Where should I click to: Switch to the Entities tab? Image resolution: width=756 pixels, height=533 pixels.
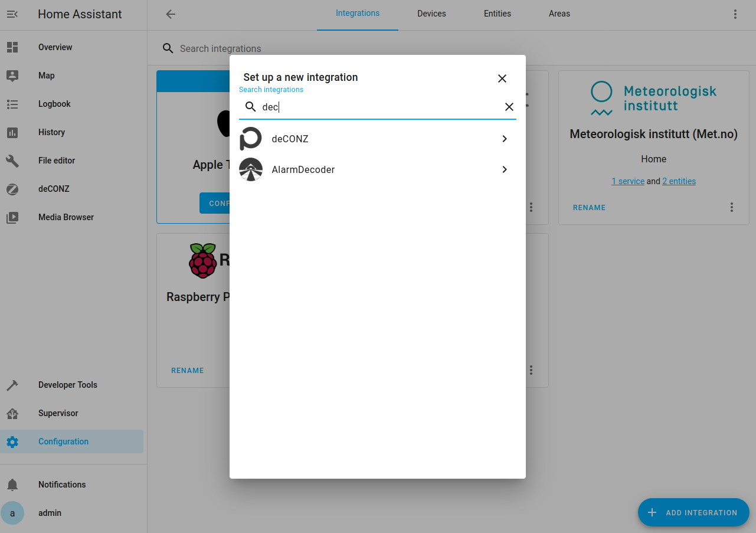[497, 14]
